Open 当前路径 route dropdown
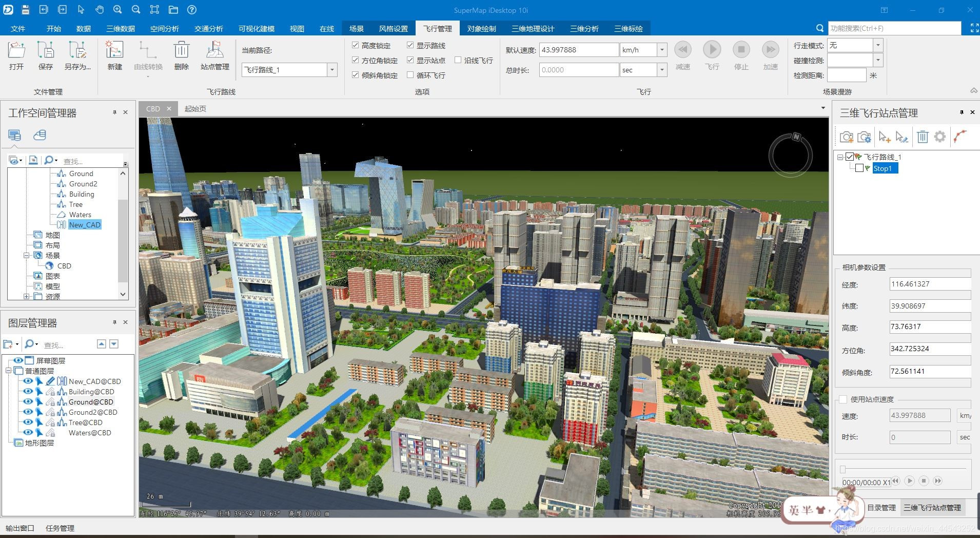980x538 pixels. pos(332,70)
